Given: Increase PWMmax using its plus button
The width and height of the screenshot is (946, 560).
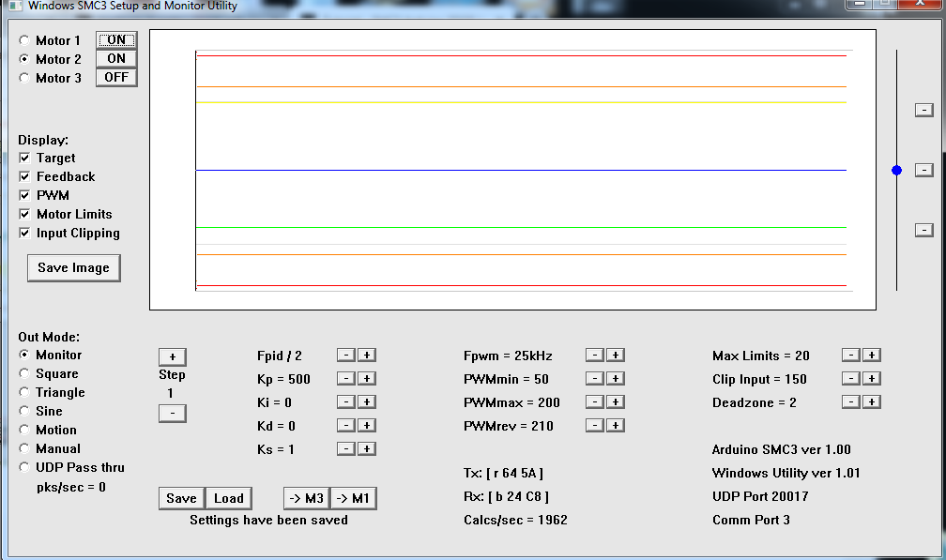Looking at the screenshot, I should [615, 402].
